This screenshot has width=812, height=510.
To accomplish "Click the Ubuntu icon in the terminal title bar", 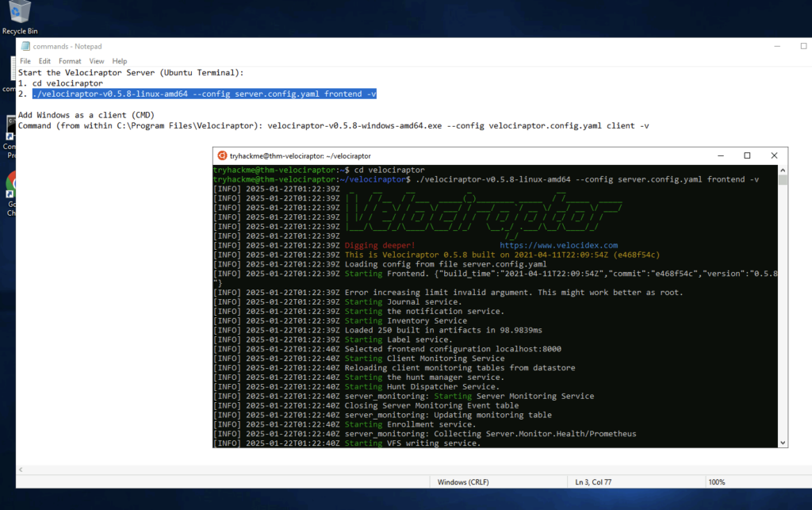I will pyautogui.click(x=222, y=155).
